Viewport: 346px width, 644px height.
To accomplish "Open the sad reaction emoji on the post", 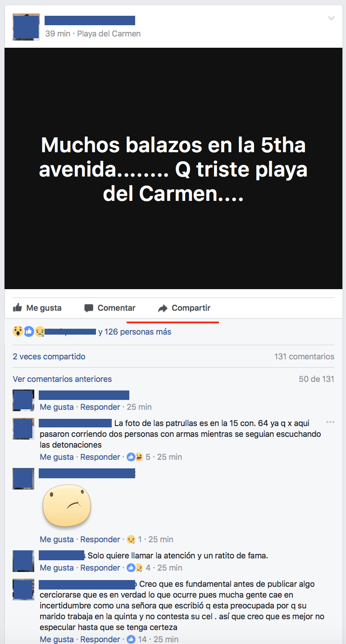I will click(x=40, y=332).
